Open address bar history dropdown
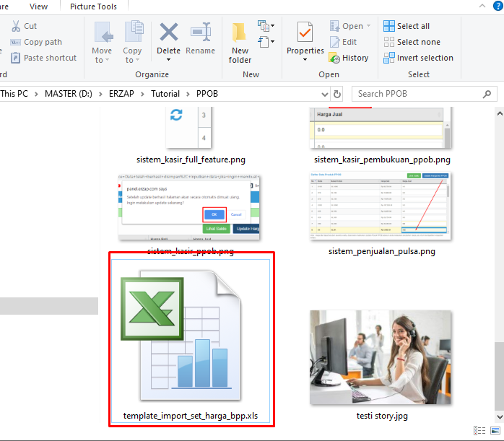The image size is (504, 441). pos(325,95)
